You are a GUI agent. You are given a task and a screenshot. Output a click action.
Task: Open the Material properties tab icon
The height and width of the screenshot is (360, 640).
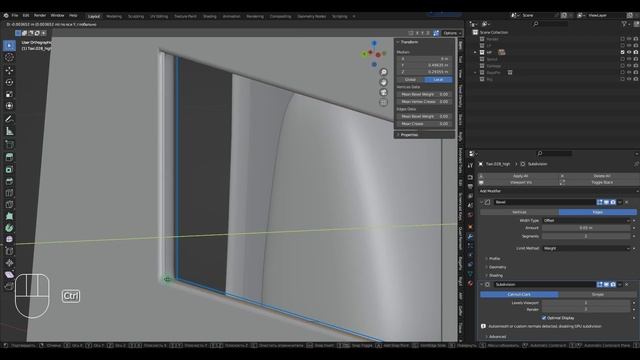coord(470,283)
